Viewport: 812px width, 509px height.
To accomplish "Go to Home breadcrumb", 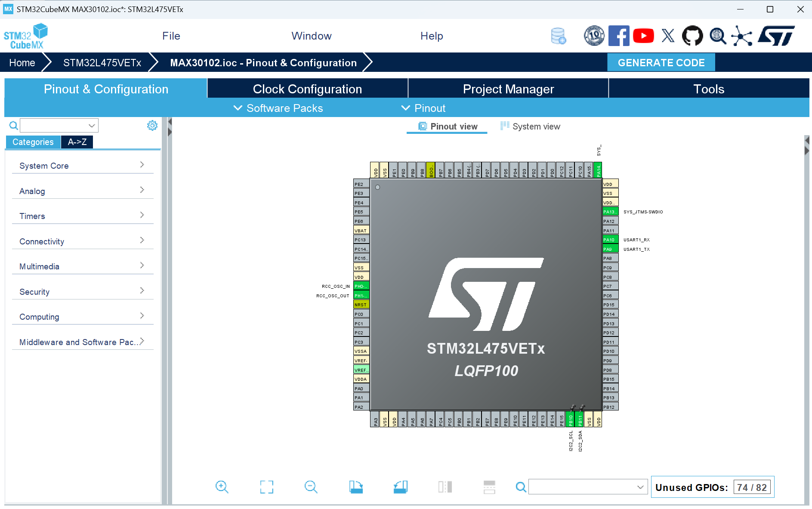I will click(x=22, y=63).
